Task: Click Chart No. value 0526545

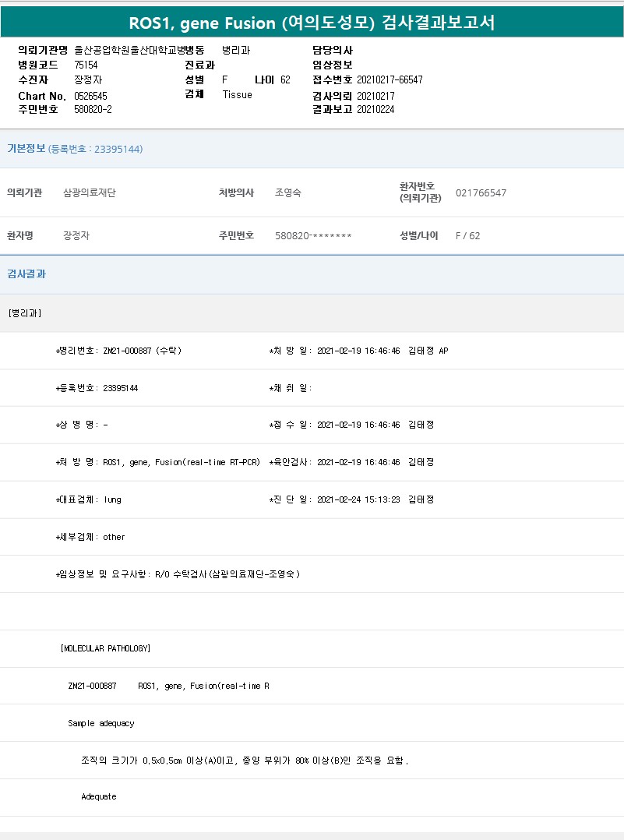Action: coord(90,96)
